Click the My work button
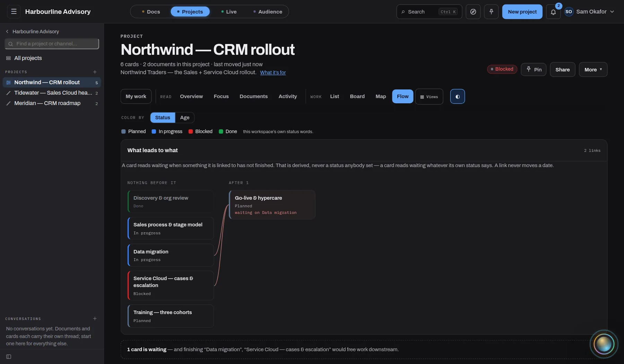 coord(136,96)
